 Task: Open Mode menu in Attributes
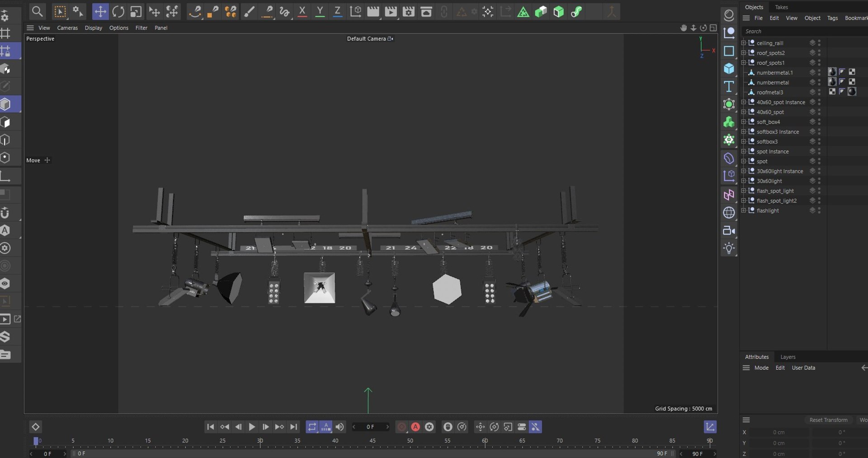761,368
